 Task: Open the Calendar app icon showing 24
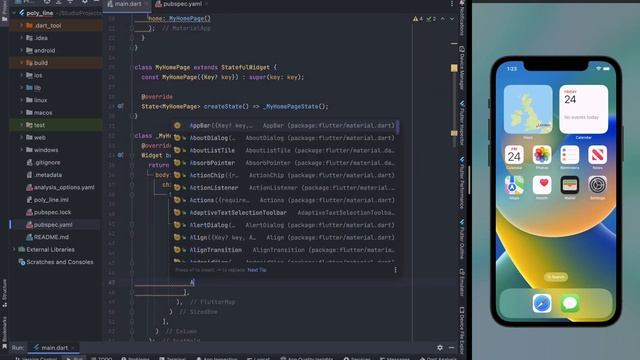514,155
